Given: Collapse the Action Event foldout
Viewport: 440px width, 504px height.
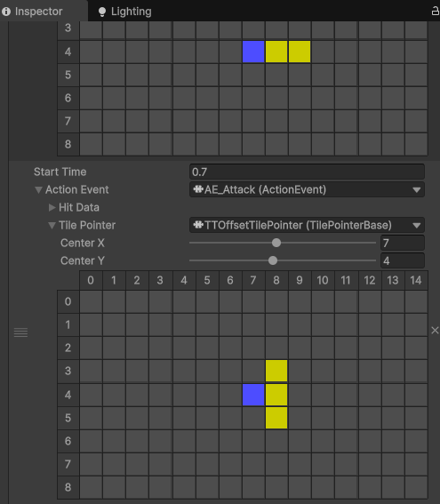Looking at the screenshot, I should pyautogui.click(x=38, y=190).
